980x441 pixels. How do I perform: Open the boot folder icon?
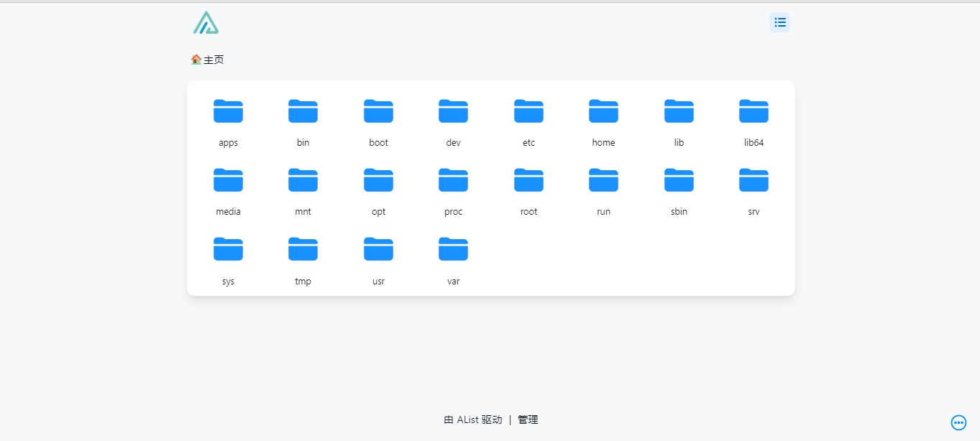click(378, 111)
